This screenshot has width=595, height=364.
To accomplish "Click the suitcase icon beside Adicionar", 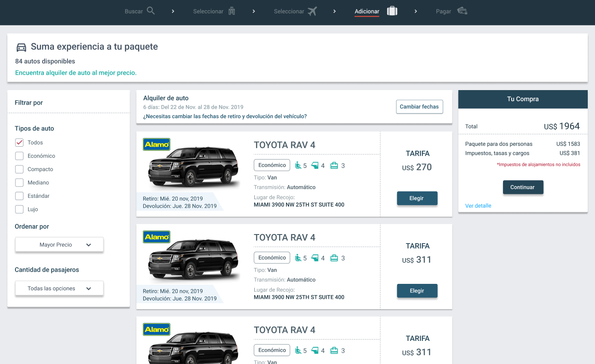I will (392, 11).
